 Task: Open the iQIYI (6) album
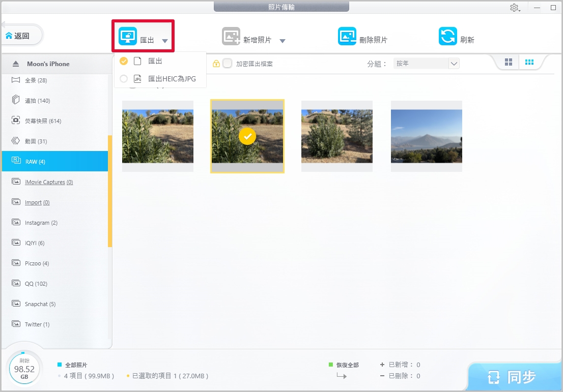pos(55,243)
